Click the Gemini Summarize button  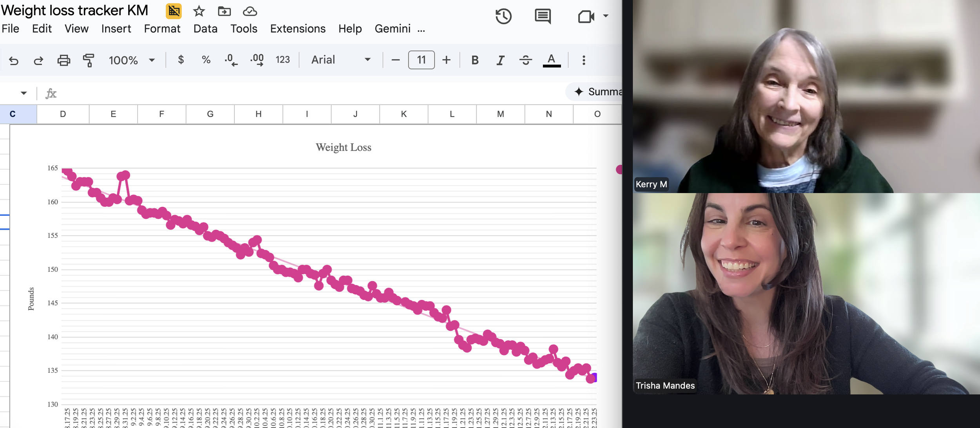(597, 92)
